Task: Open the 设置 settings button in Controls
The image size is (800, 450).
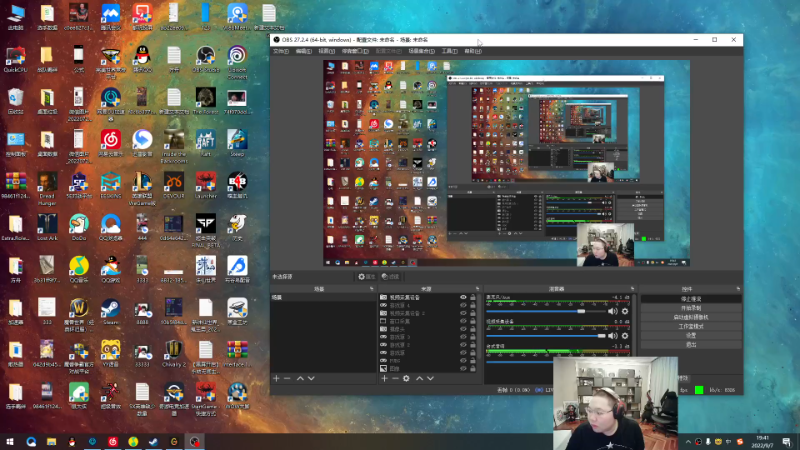Action: coord(691,336)
